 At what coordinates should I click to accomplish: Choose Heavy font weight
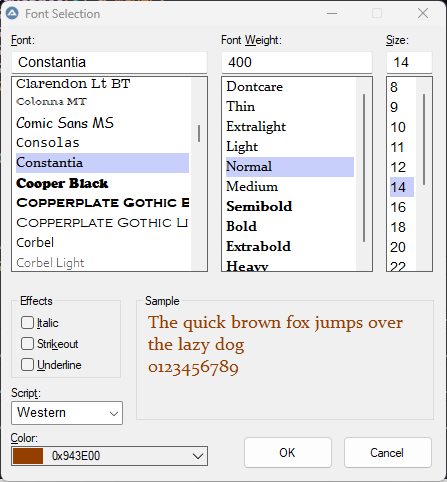click(x=290, y=265)
